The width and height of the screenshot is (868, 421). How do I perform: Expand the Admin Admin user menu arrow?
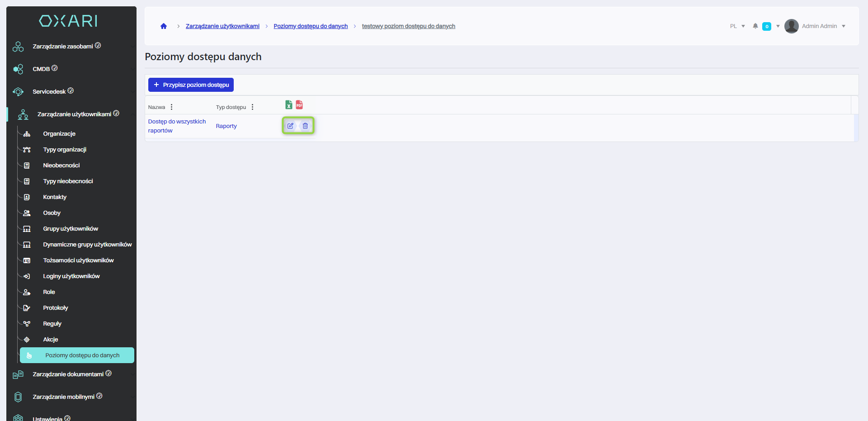(844, 26)
